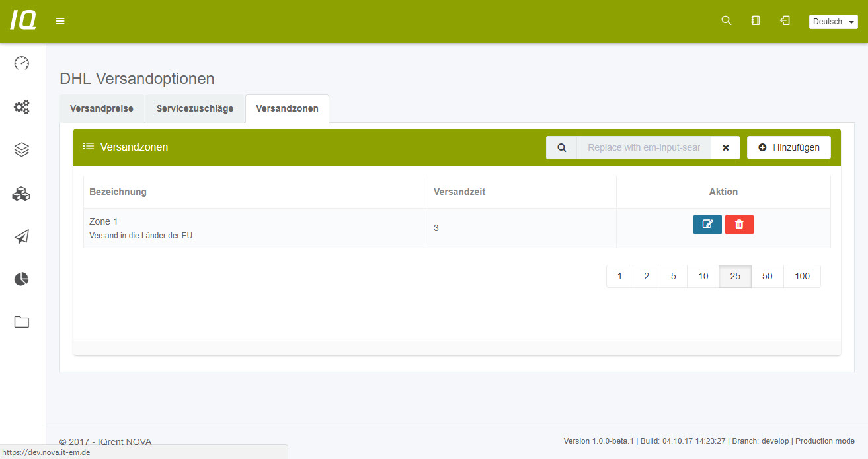The width and height of the screenshot is (868, 459).
Task: Open the Deutsch language dropdown
Action: (x=833, y=22)
